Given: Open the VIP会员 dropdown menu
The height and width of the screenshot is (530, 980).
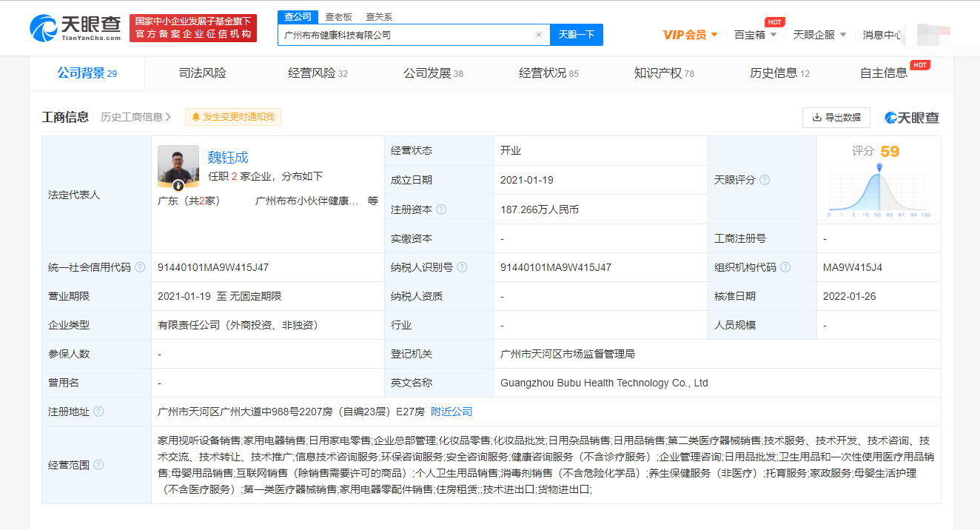Looking at the screenshot, I should pos(690,35).
